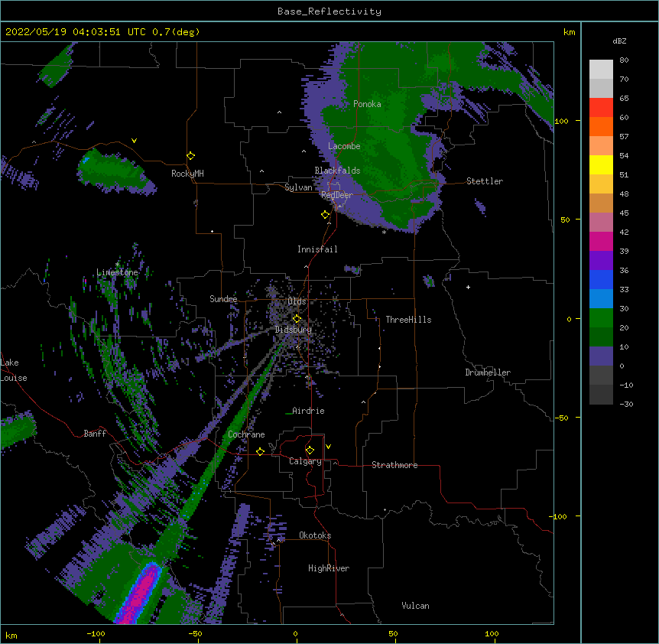Click the Sylvan label
The width and height of the screenshot is (659, 644).
(298, 187)
